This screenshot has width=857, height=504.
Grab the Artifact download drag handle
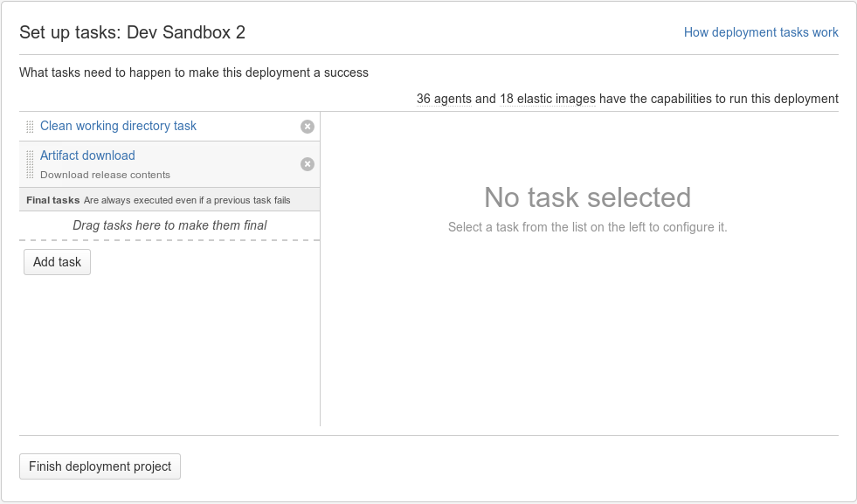pyautogui.click(x=30, y=164)
